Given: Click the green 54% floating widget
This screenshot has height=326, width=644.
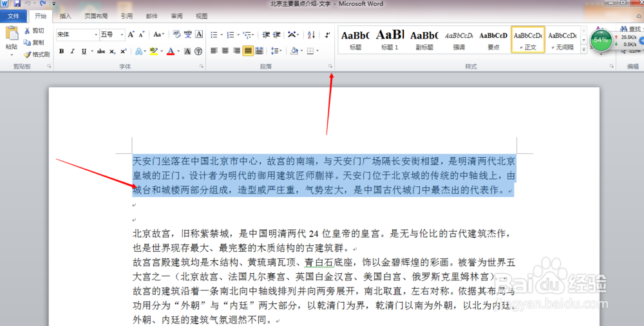Looking at the screenshot, I should point(601,41).
